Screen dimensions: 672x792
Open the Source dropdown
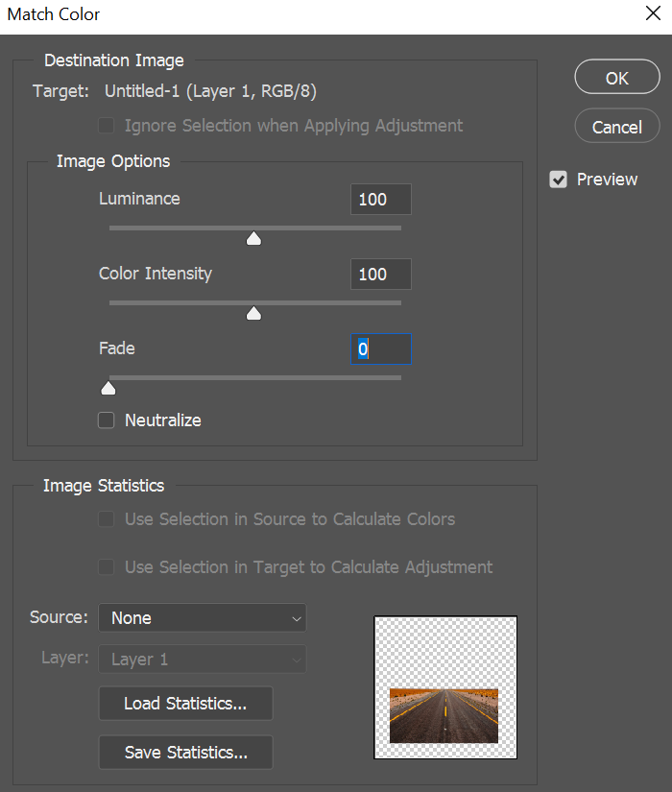click(202, 618)
